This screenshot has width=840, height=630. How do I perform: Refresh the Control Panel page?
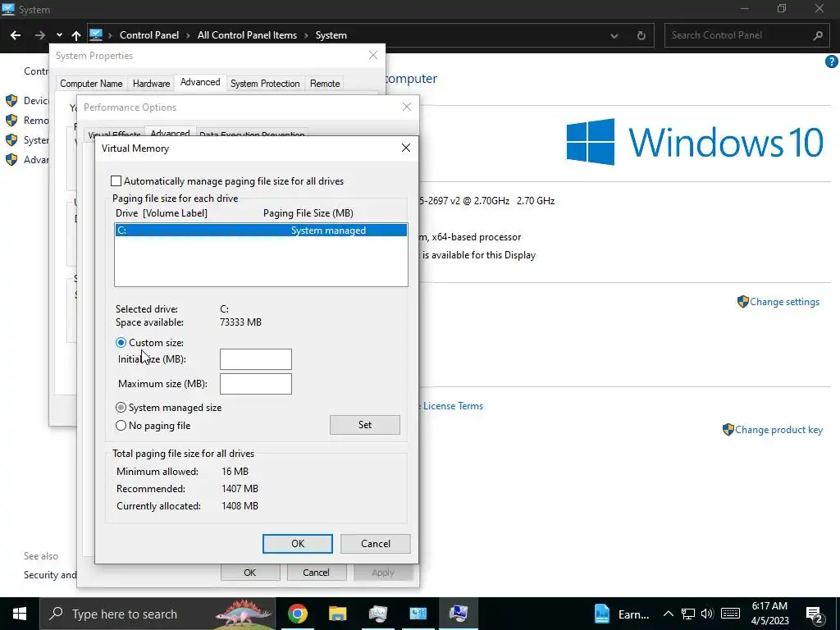pyautogui.click(x=641, y=36)
